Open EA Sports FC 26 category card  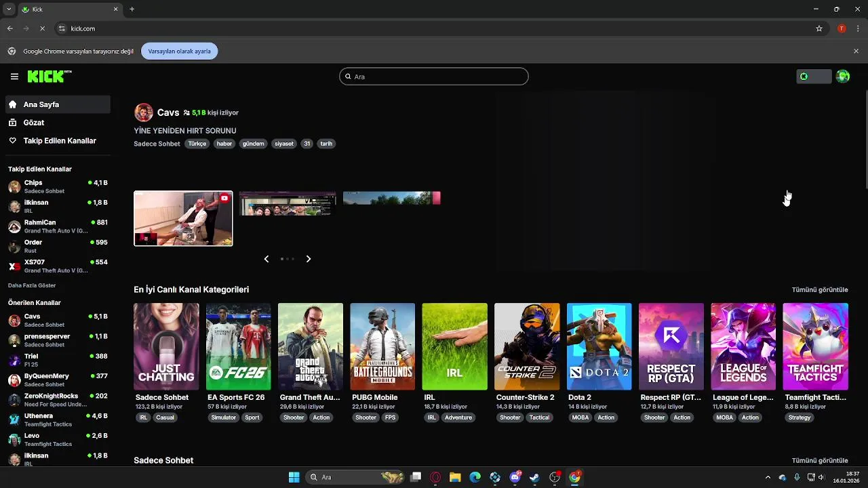coord(238,346)
